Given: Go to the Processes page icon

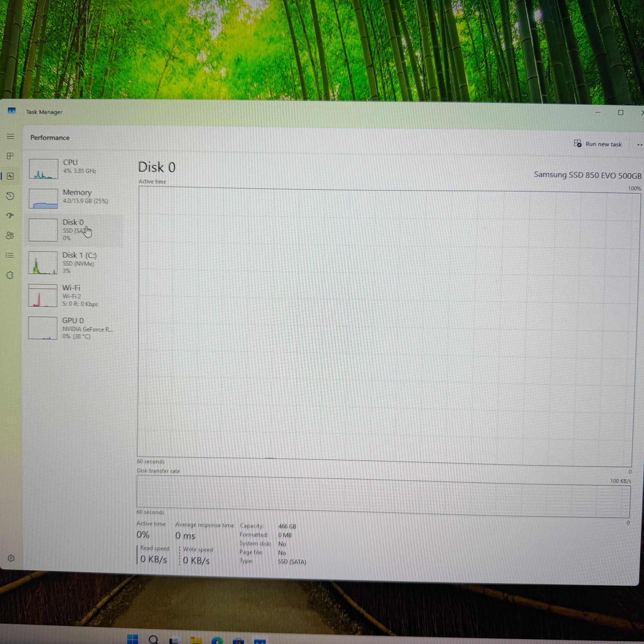Looking at the screenshot, I should pyautogui.click(x=10, y=156).
